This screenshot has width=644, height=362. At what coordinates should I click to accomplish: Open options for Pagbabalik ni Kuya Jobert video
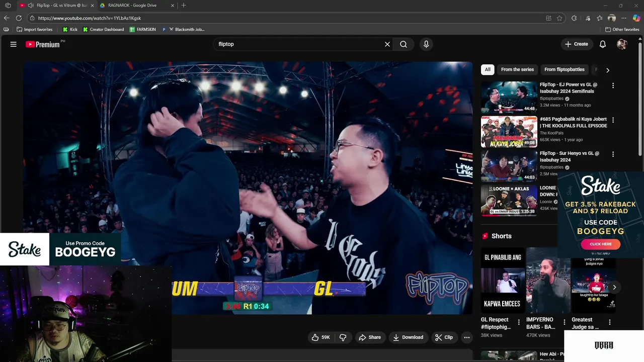point(613,120)
